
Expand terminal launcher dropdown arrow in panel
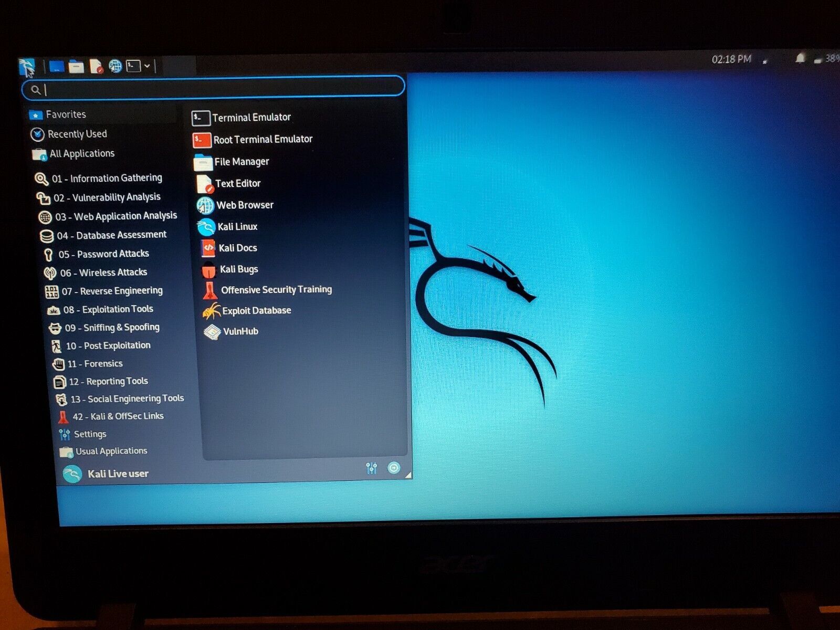[147, 66]
